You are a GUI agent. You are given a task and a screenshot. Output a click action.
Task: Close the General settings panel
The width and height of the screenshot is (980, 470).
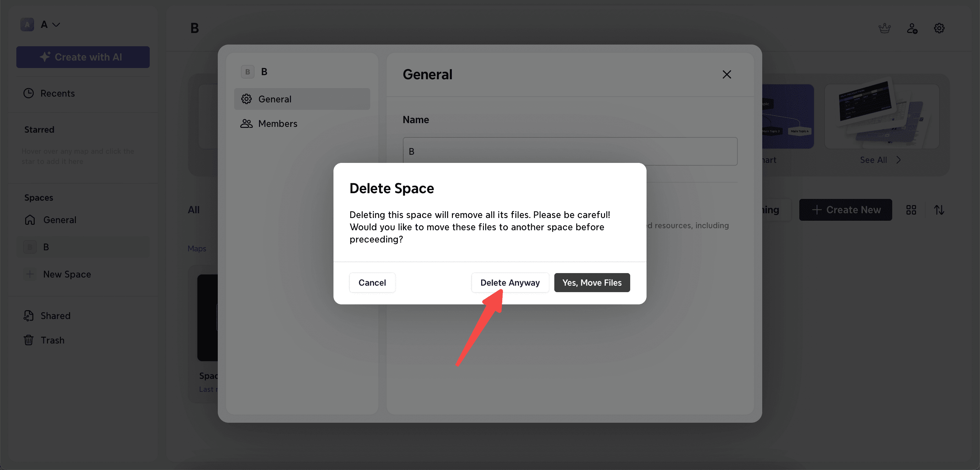tap(726, 74)
